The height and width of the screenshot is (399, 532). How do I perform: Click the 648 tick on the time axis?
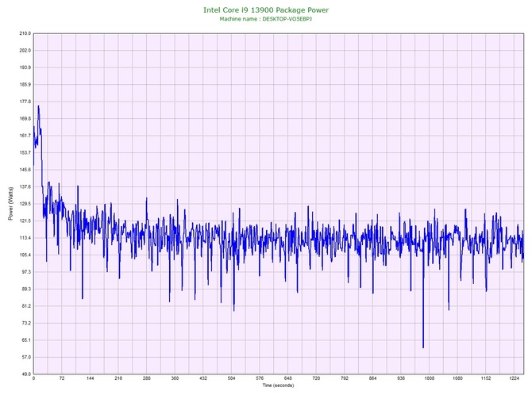pos(288,378)
